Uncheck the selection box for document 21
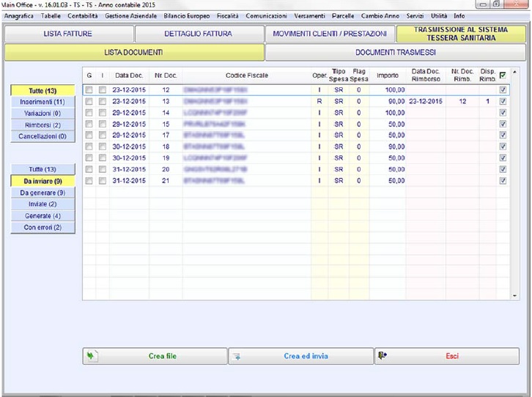 (503, 181)
